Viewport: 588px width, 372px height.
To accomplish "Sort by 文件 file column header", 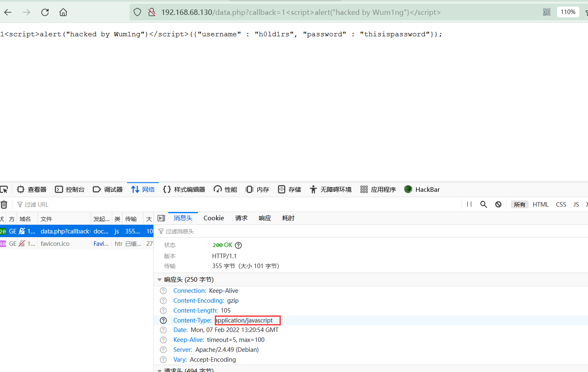I will [64, 219].
